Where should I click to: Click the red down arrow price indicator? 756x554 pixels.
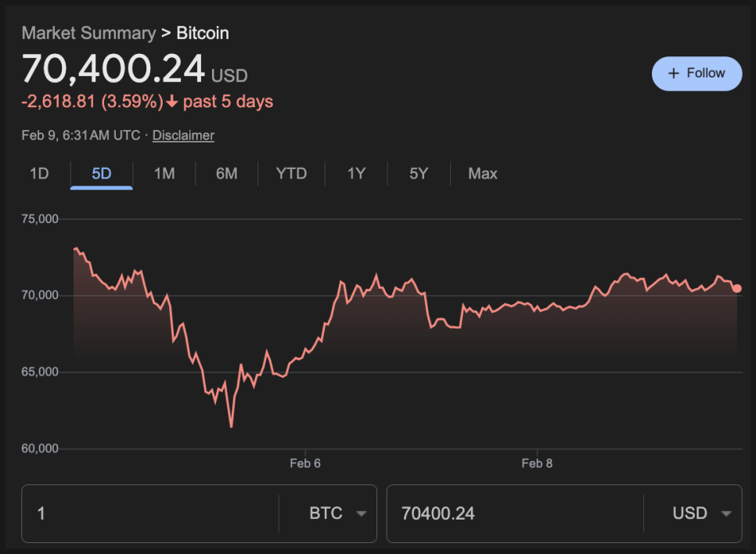point(172,102)
